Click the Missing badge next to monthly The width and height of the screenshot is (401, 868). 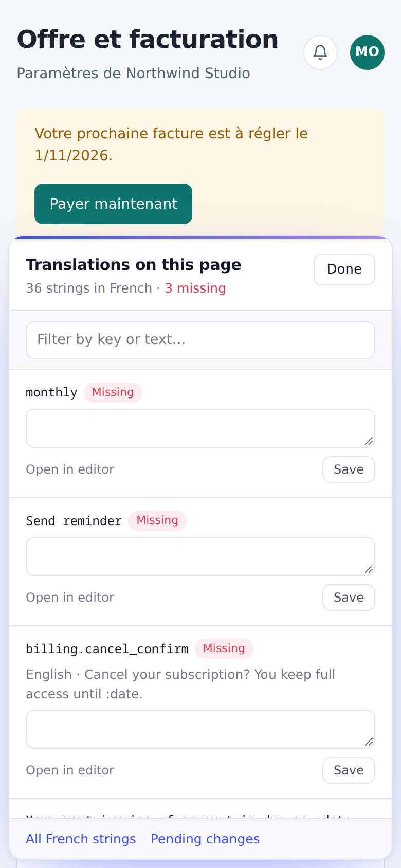[113, 392]
